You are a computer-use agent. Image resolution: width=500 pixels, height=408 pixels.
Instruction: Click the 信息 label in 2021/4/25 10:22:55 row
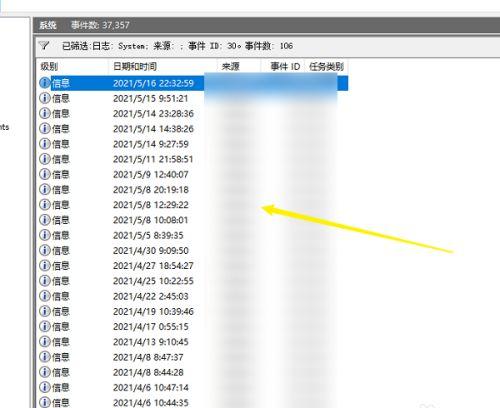point(61,281)
